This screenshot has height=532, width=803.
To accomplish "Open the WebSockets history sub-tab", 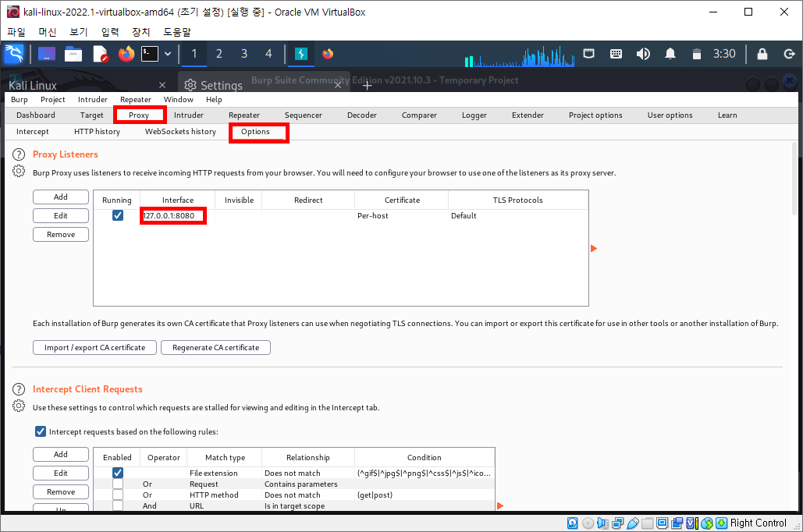I will [180, 132].
